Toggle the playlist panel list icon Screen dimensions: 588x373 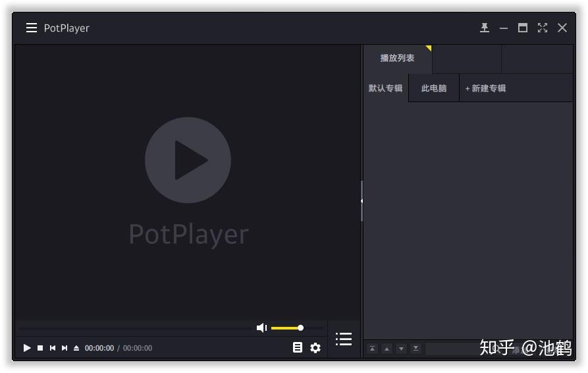(x=344, y=339)
